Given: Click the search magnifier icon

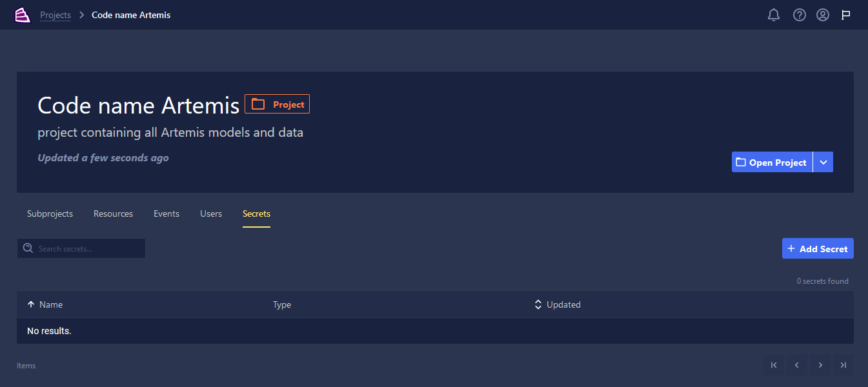Looking at the screenshot, I should (x=28, y=248).
